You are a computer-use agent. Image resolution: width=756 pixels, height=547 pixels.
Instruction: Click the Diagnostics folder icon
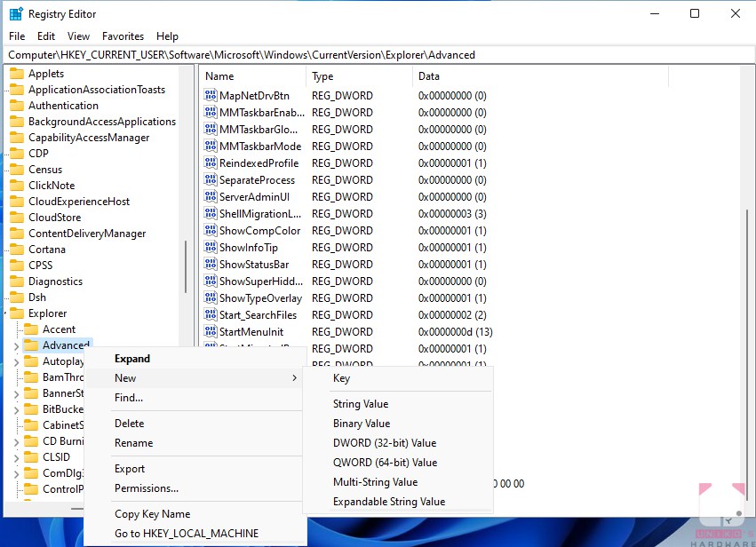pyautogui.click(x=17, y=281)
